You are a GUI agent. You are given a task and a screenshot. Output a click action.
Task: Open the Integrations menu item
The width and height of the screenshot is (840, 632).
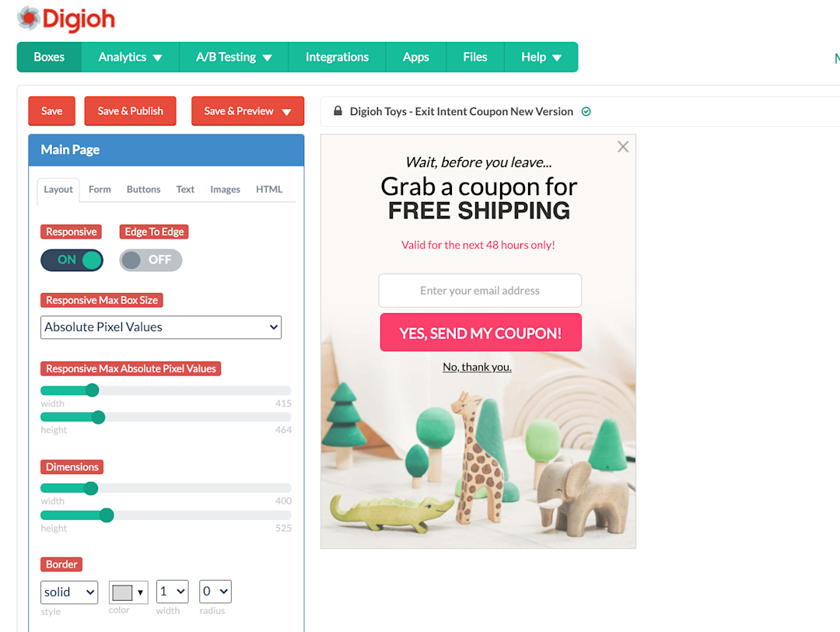click(x=337, y=58)
